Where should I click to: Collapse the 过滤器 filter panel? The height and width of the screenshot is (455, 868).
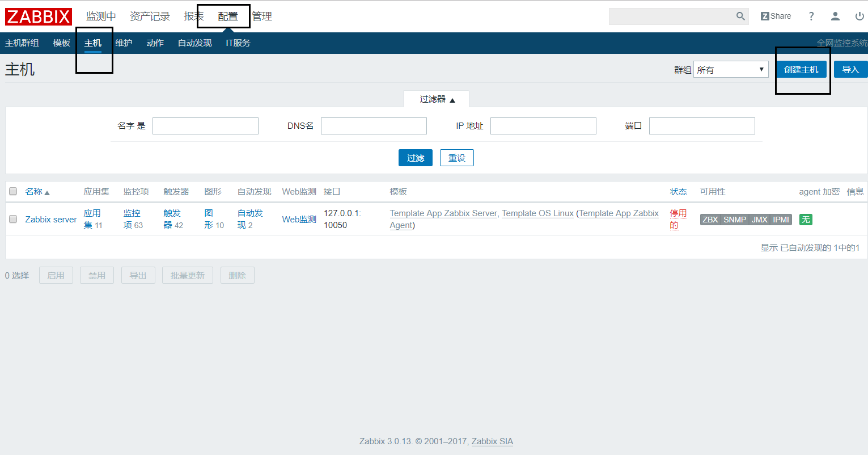click(x=437, y=99)
